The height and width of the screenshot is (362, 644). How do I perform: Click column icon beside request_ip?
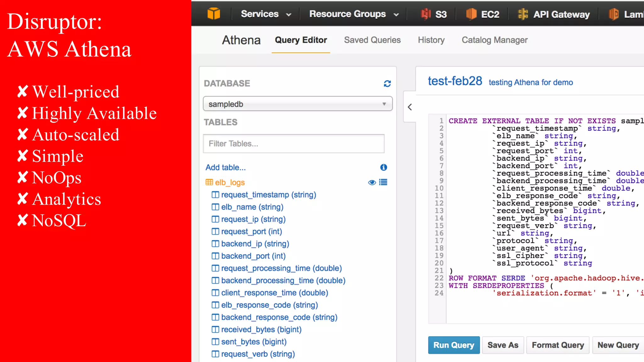[x=215, y=219]
